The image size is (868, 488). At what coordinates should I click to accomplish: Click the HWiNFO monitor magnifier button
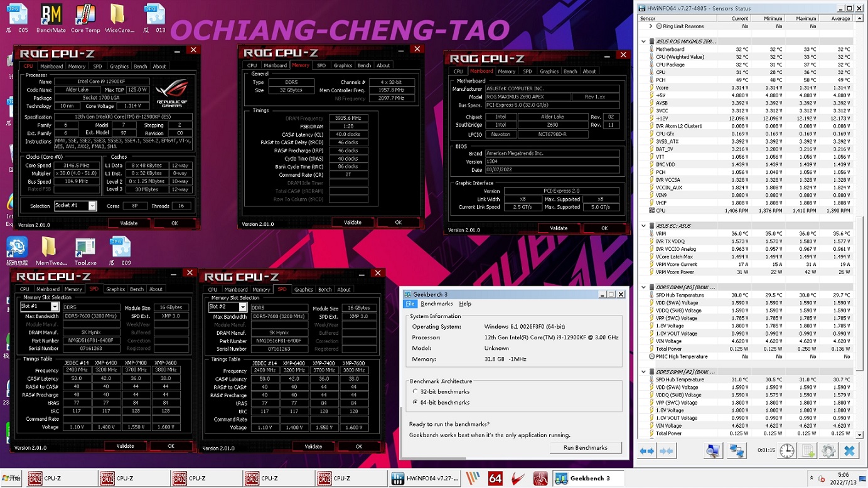pos(714,451)
